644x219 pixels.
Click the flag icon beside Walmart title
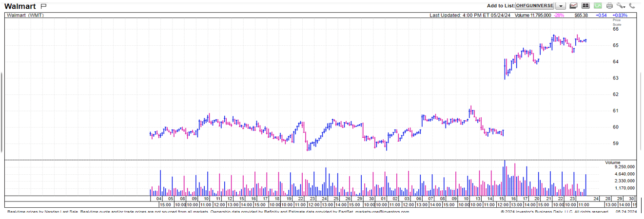[43, 6]
